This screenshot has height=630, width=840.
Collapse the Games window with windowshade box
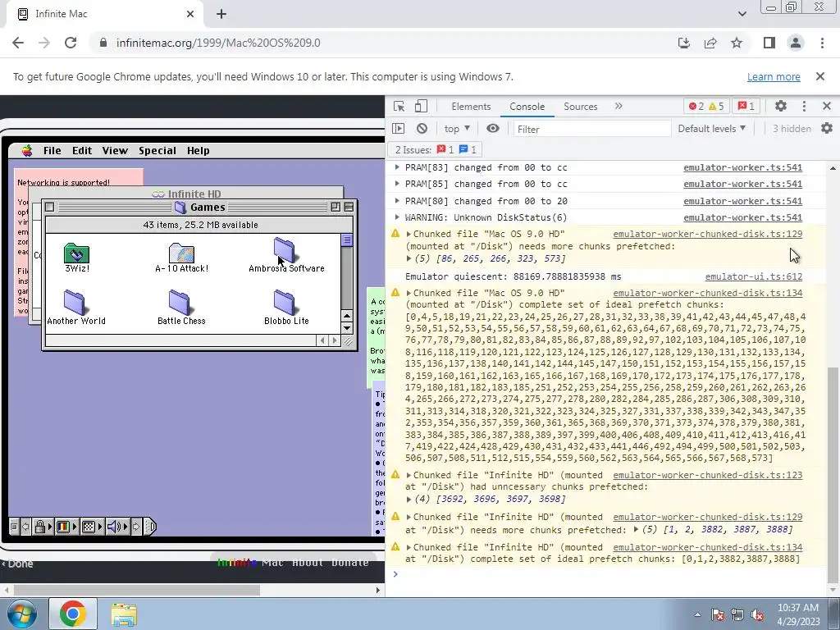tap(349, 207)
